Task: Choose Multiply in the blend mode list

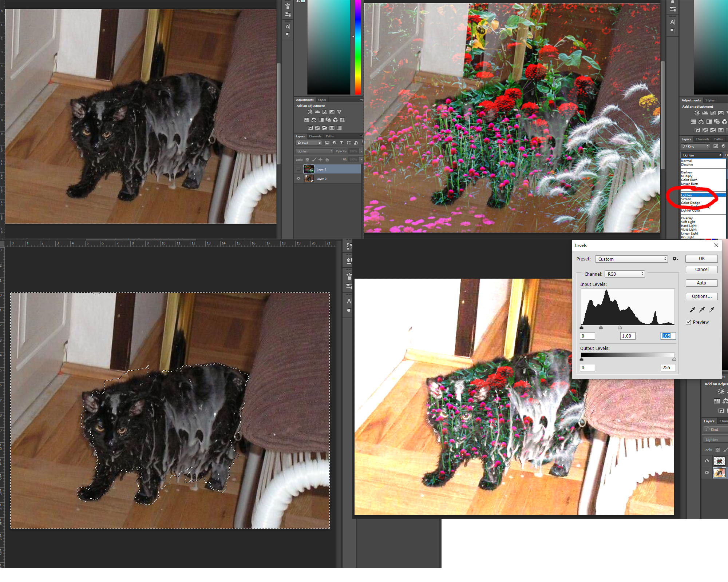Action: pos(687,176)
